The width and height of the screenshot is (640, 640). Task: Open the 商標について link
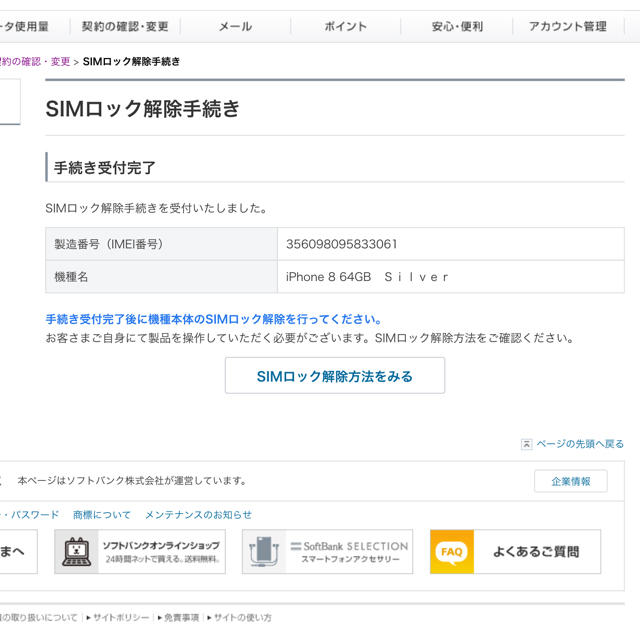(102, 515)
